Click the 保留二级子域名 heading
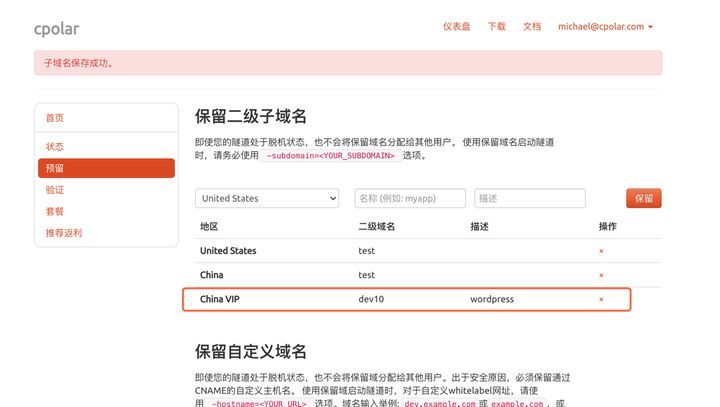The width and height of the screenshot is (720, 407). (250, 116)
